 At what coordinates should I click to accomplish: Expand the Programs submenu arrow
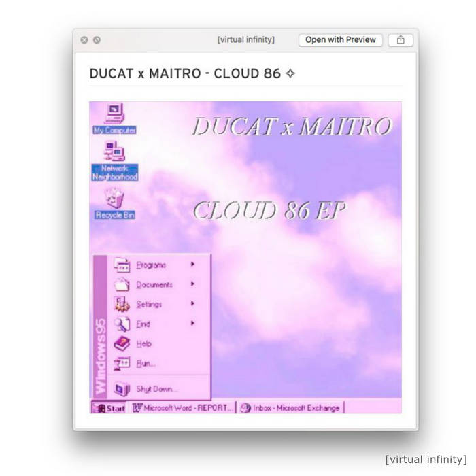coord(193,265)
